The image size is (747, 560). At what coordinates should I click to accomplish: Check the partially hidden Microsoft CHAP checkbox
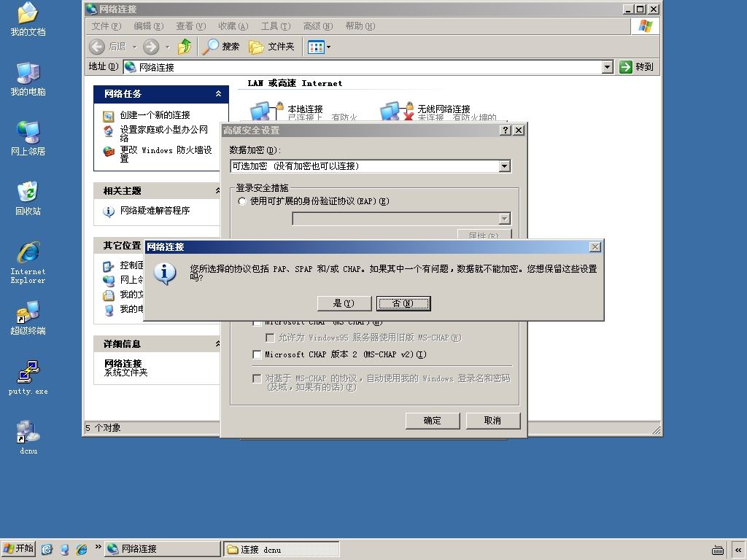257,323
